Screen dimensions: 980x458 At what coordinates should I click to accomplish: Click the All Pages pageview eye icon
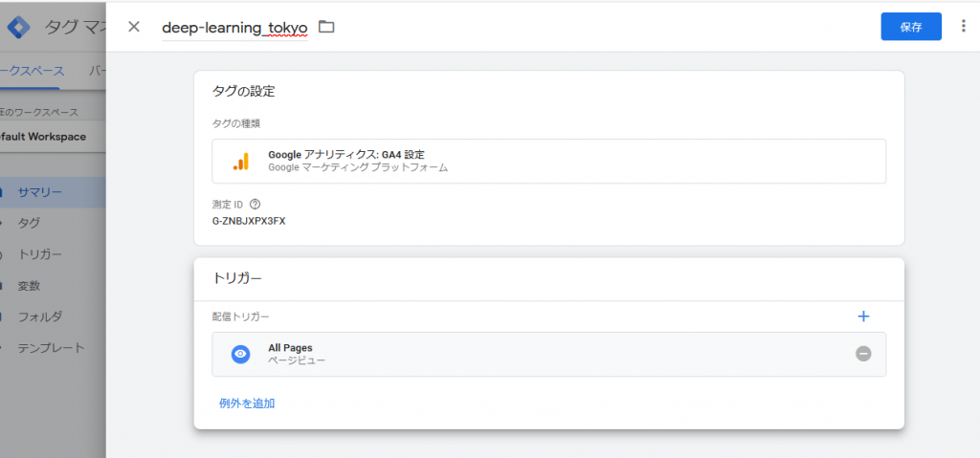pos(240,355)
